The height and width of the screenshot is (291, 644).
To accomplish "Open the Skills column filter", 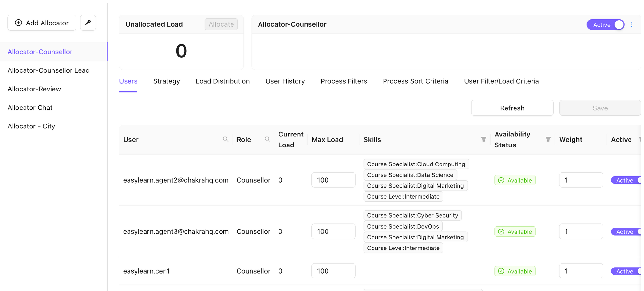I will 484,139.
